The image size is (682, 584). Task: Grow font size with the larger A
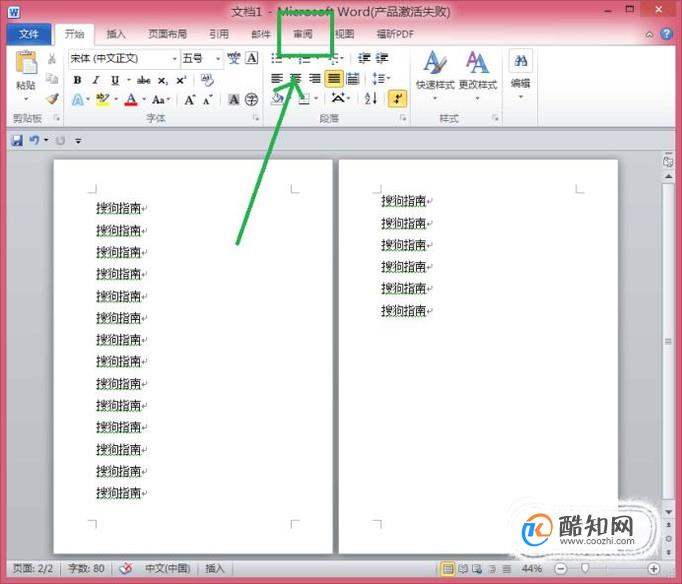(x=190, y=100)
